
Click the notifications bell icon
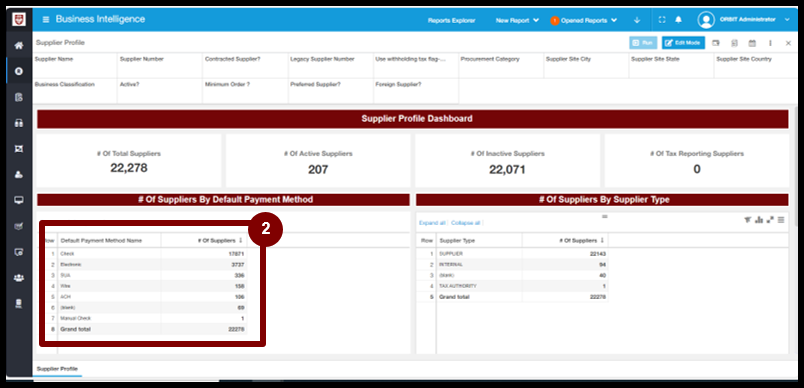tap(678, 20)
